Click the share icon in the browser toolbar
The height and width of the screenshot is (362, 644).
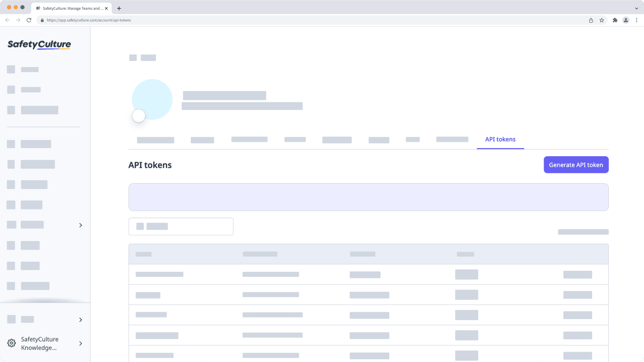click(591, 20)
